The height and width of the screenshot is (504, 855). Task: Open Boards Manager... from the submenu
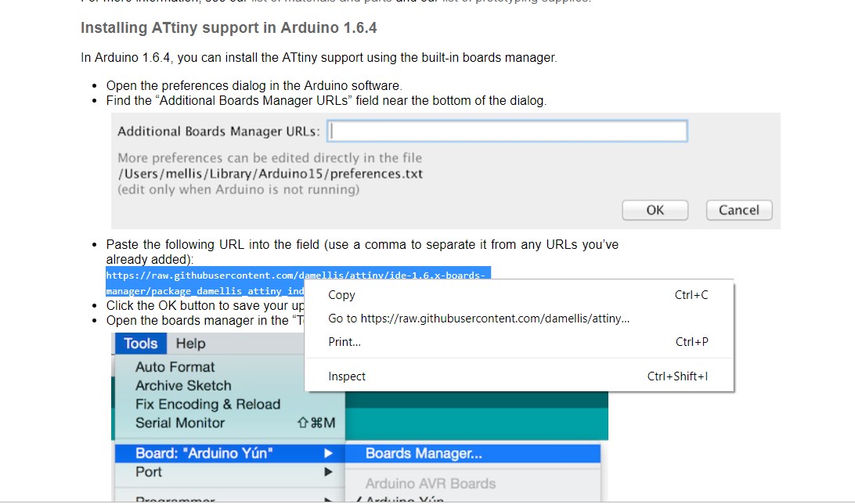pyautogui.click(x=424, y=453)
